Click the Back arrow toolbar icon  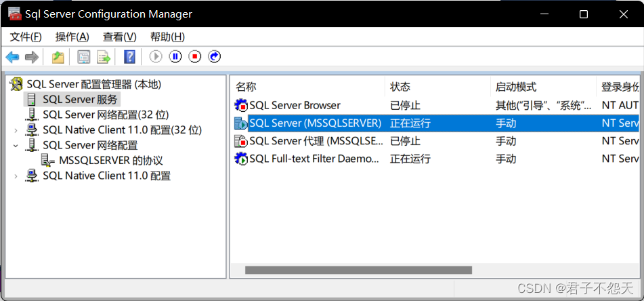(x=12, y=57)
